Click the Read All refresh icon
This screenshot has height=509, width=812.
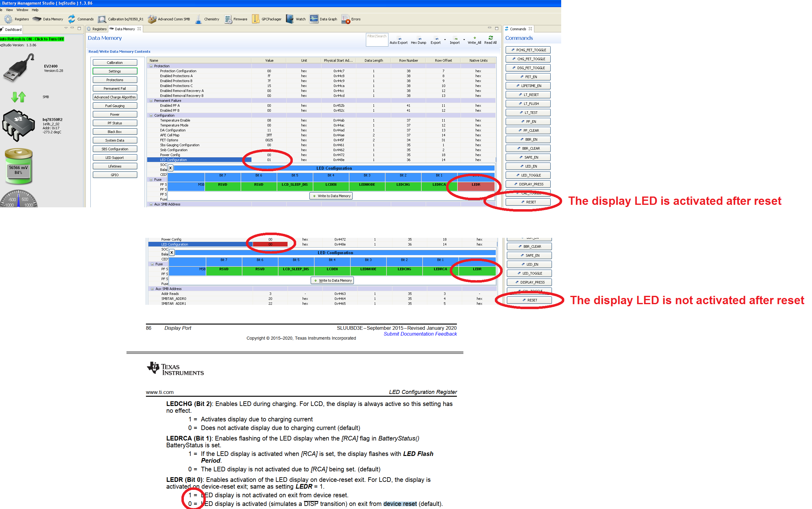pyautogui.click(x=491, y=38)
